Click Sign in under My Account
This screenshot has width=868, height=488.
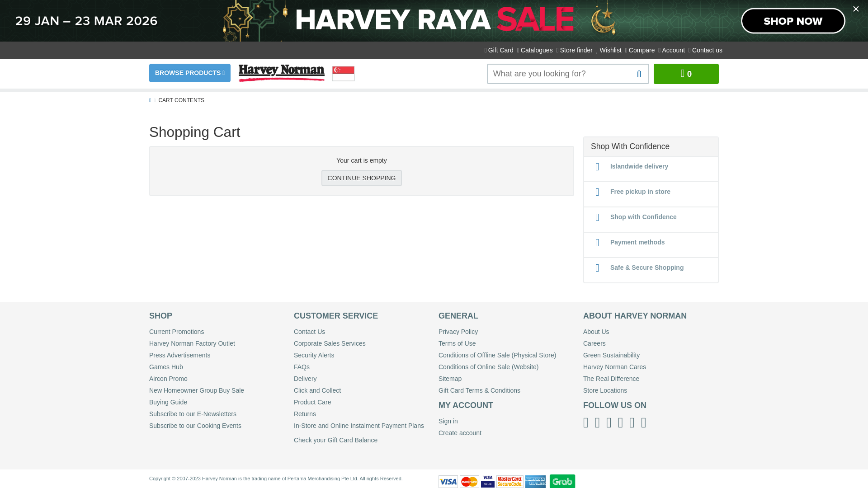pyautogui.click(x=448, y=421)
